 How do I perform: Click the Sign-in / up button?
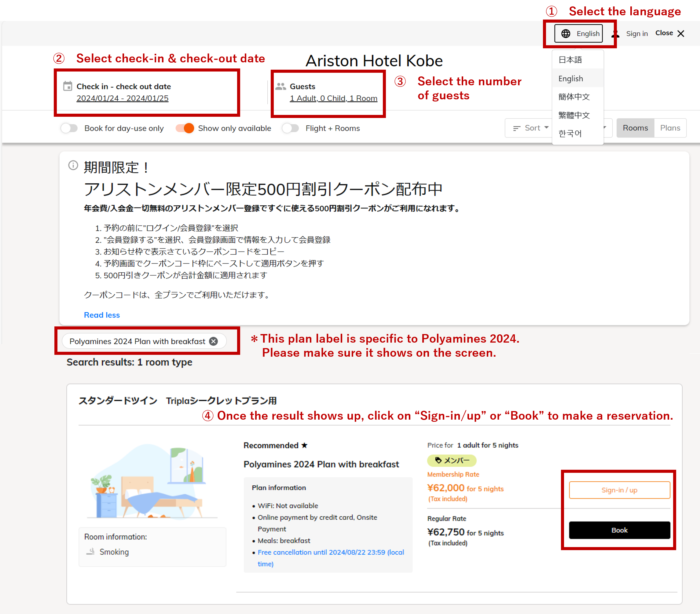tap(619, 490)
